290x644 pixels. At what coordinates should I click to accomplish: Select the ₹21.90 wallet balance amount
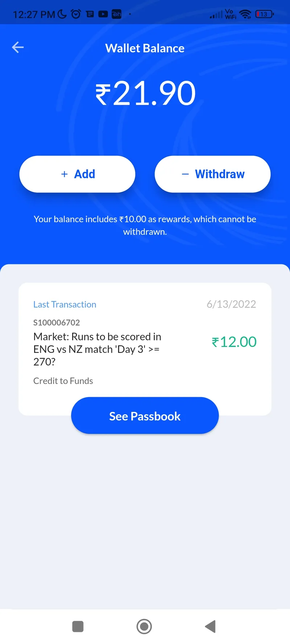[x=145, y=93]
